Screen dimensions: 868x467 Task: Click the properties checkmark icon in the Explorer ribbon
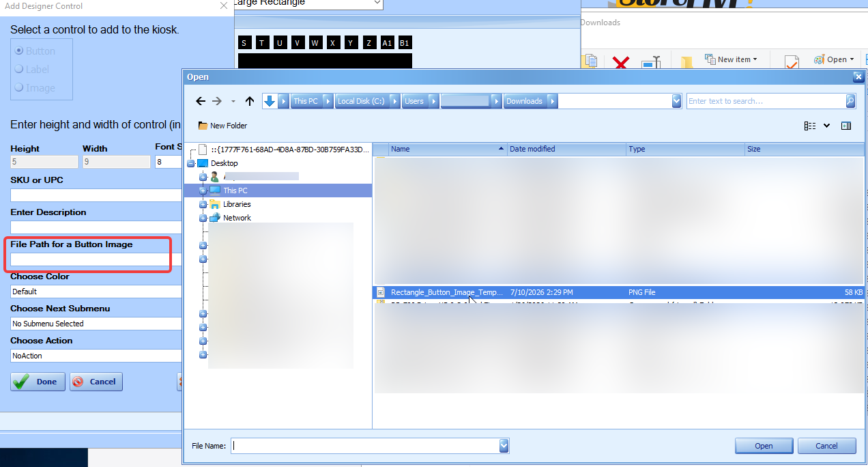pos(791,62)
